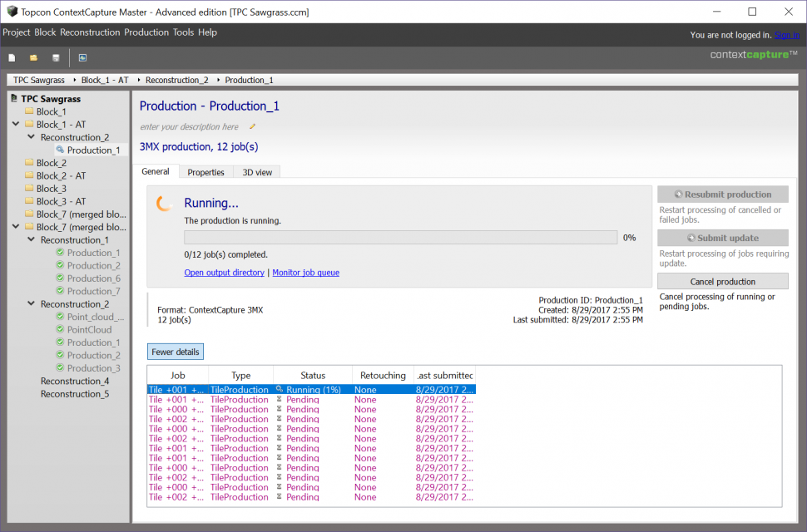
Task: Click the green check icon beside PointCloud
Action: pyautogui.click(x=60, y=329)
